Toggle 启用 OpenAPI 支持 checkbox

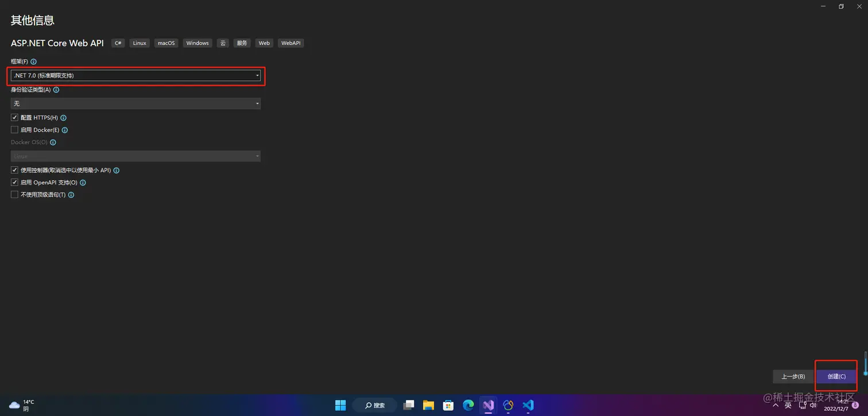(15, 182)
